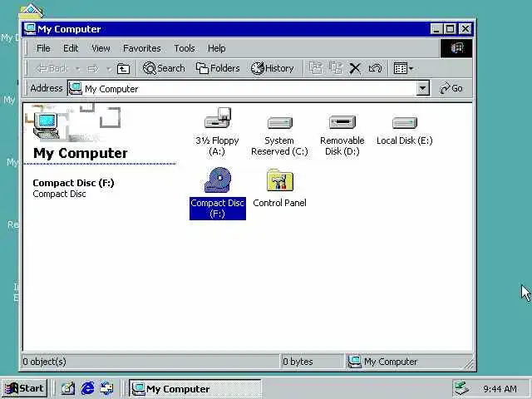Click the 9:44 AM clock
Viewport: 532px width, 399px height.
(500, 389)
